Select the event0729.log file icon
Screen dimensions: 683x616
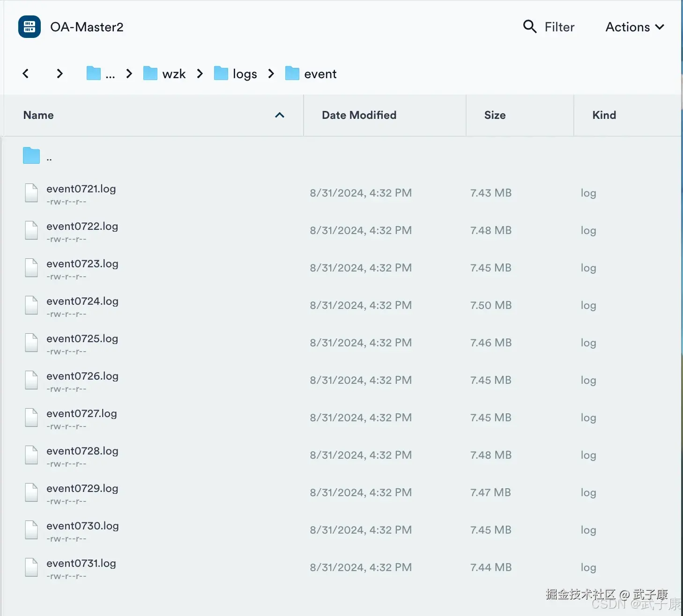click(x=31, y=492)
